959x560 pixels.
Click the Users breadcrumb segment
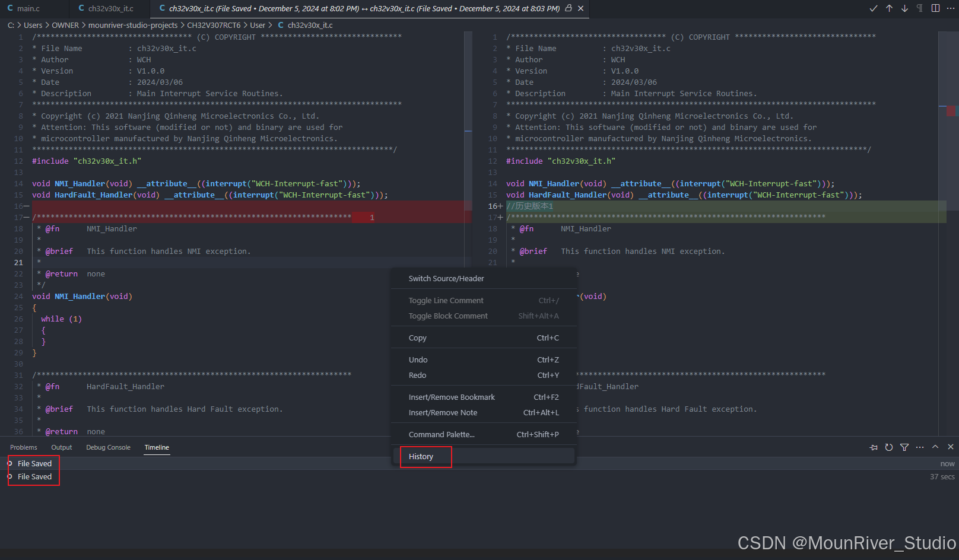pos(33,25)
